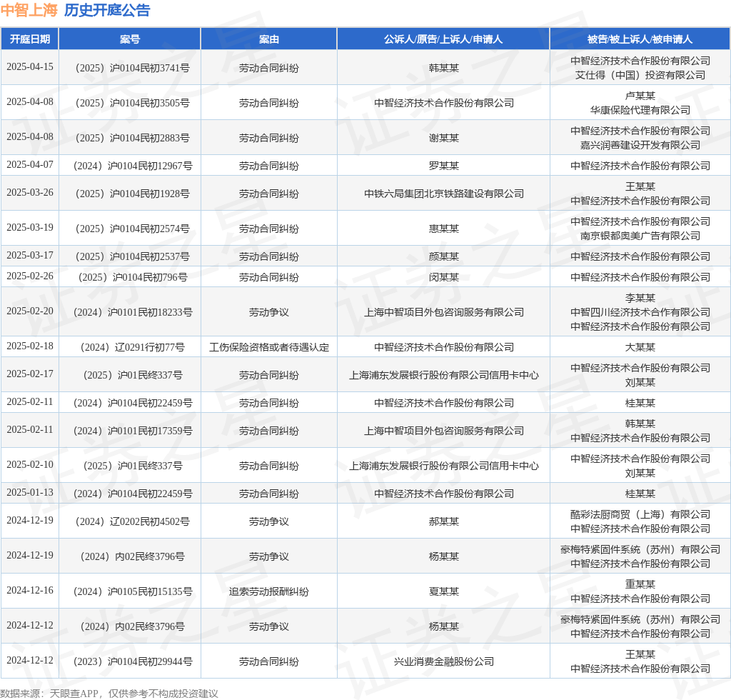This screenshot has height=700, width=731.
Task: Click date cell 2025-04-15
Action: pos(30,66)
